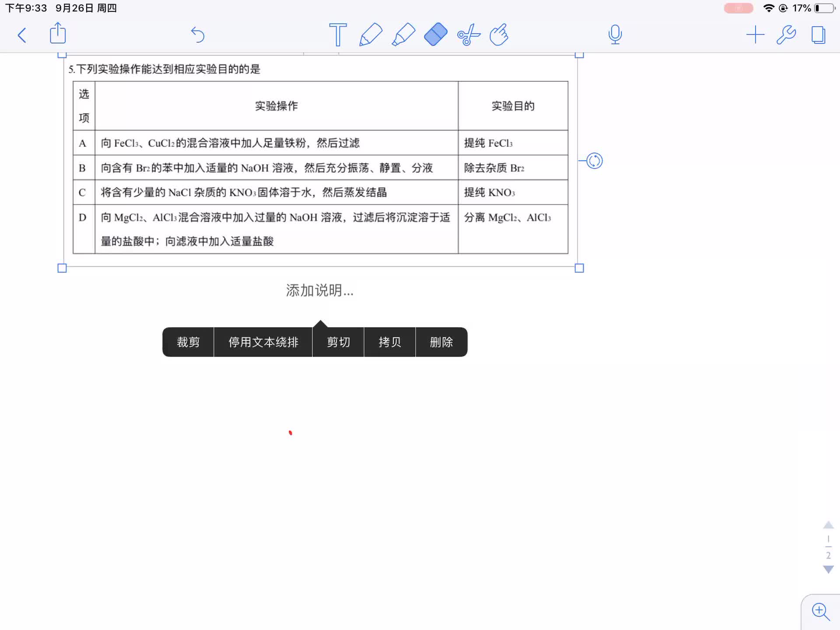Select the Scissors cut tool
Viewport: 840px width, 630px height.
(x=468, y=35)
